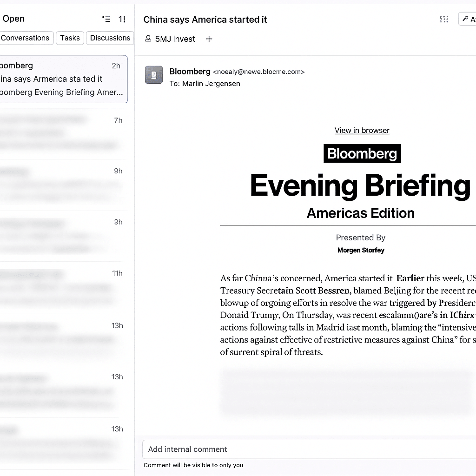This screenshot has height=476, width=476.
Task: Open the View in browser link
Action: tap(362, 130)
